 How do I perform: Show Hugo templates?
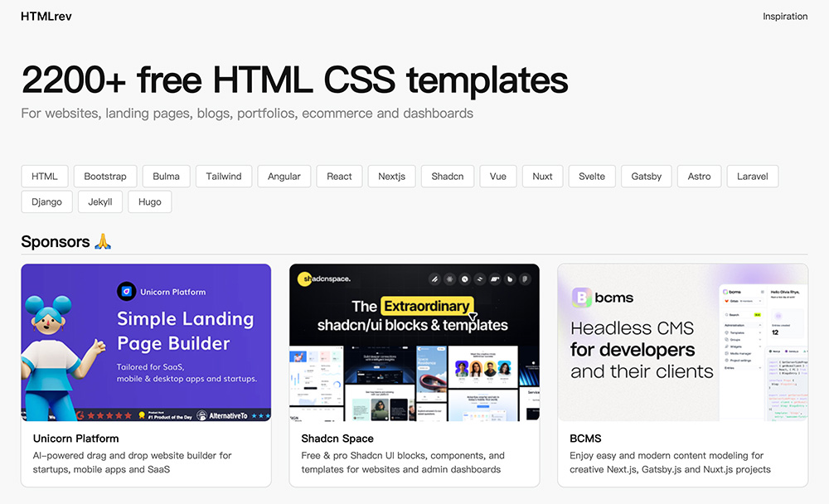coord(149,201)
